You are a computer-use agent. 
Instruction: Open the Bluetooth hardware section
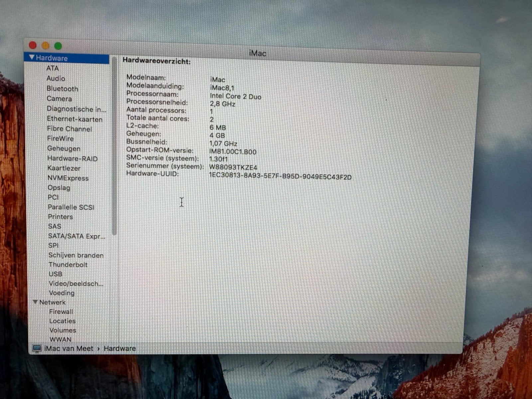(x=62, y=89)
